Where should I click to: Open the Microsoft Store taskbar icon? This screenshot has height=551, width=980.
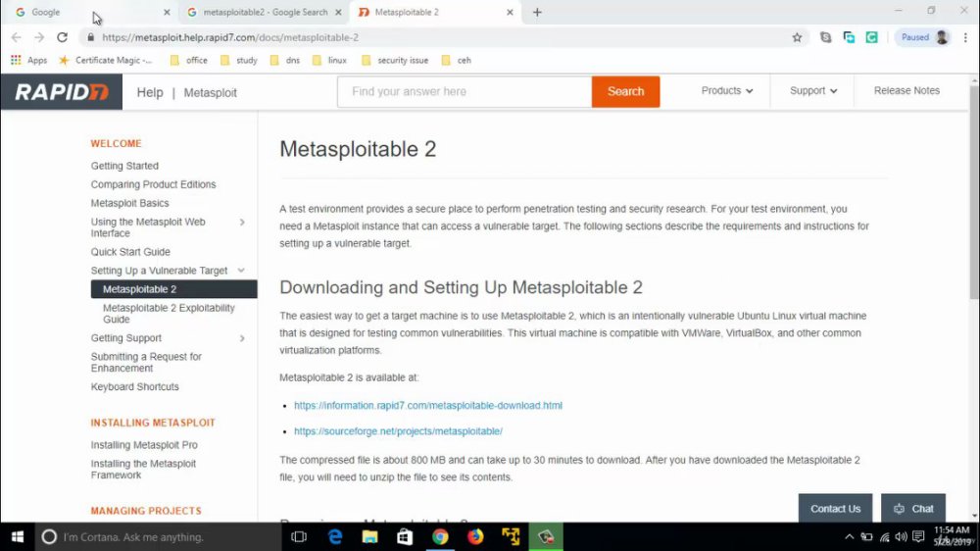pyautogui.click(x=405, y=536)
